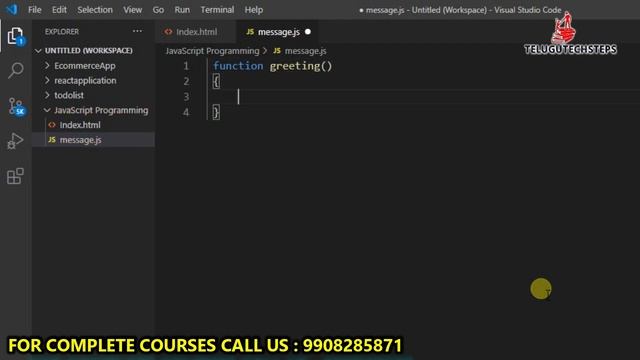Open the Selection menu
The image size is (640, 360).
(x=95, y=9)
